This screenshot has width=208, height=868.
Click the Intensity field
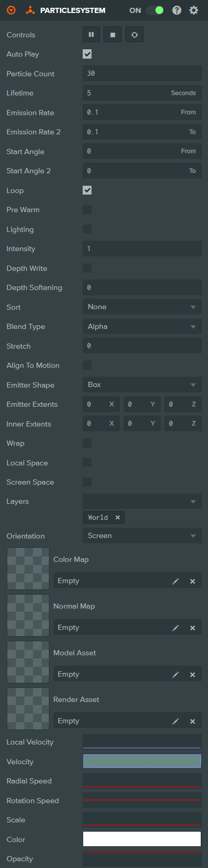coord(142,249)
